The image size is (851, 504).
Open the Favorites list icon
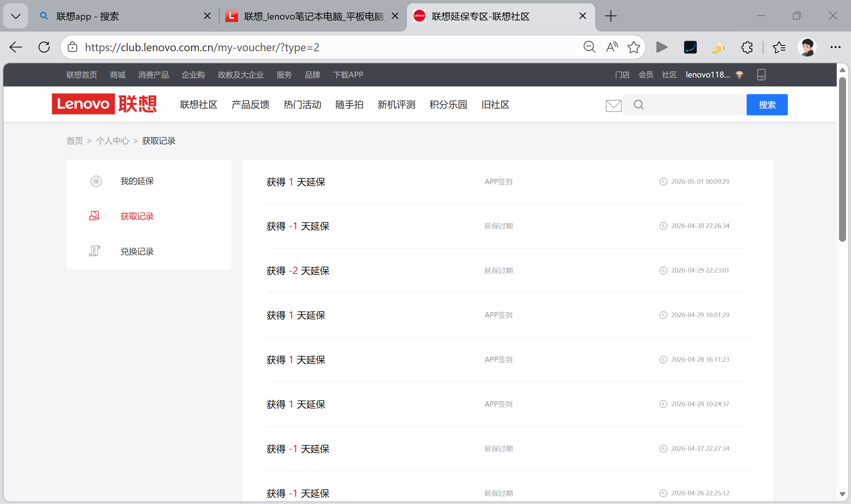click(779, 47)
